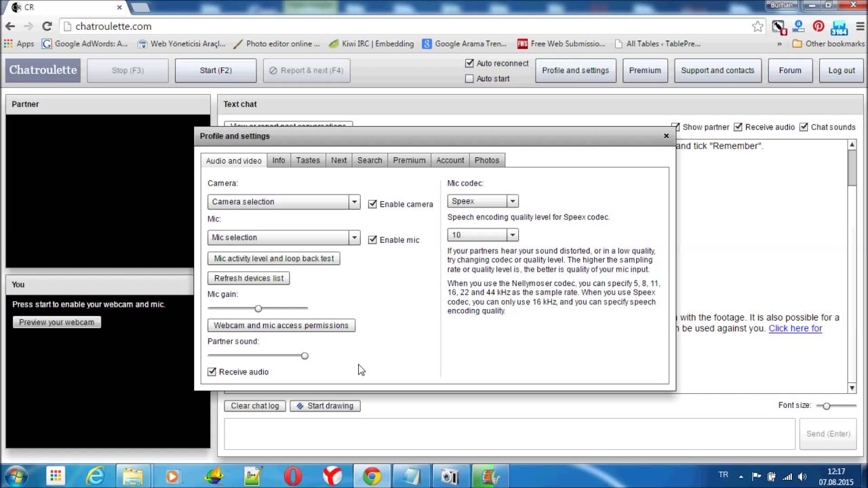Screen dimensions: 868x488
Task: Uncheck Receive audio in the settings dialog
Action: point(212,371)
